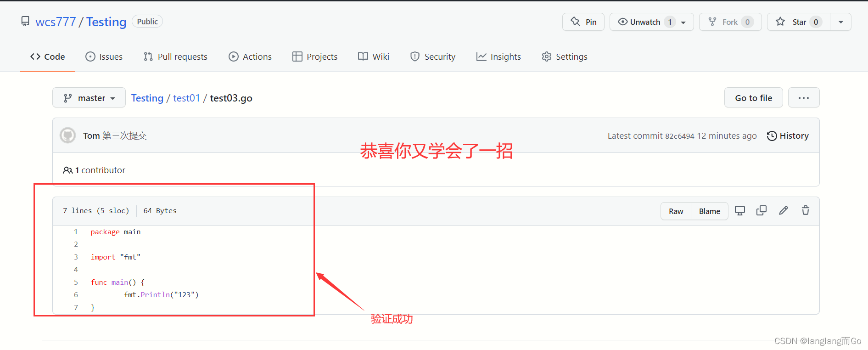
Task: Click line number 5 in code
Action: pos(76,282)
